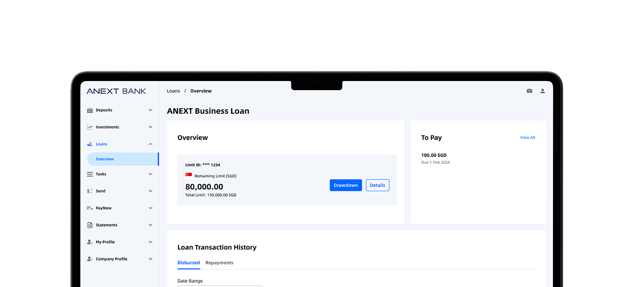Viewport: 644px width, 287px height.
Task: Click the Deposits bank building icon
Action: [x=90, y=110]
